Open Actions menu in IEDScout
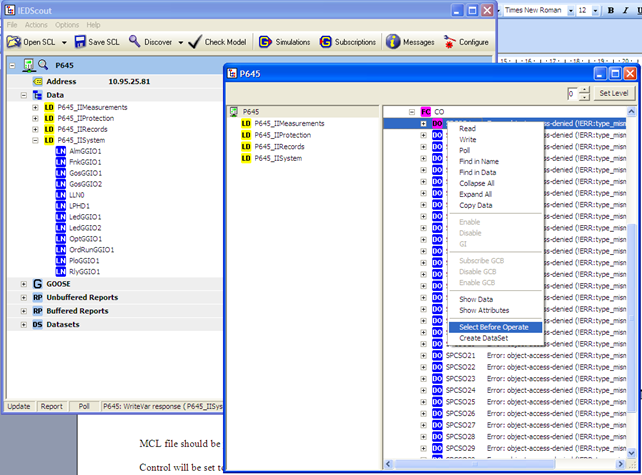 (x=36, y=25)
